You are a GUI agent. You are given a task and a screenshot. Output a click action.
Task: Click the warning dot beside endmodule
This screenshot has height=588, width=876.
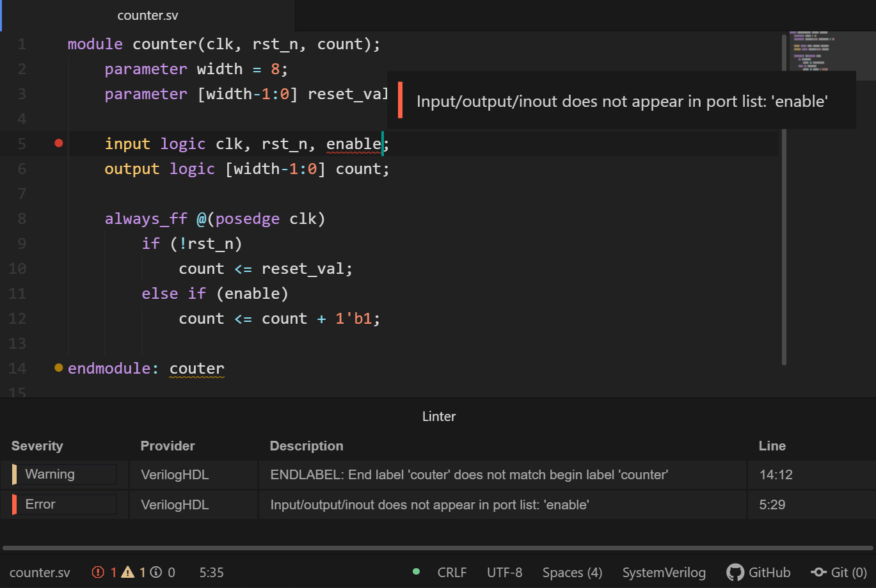click(59, 367)
